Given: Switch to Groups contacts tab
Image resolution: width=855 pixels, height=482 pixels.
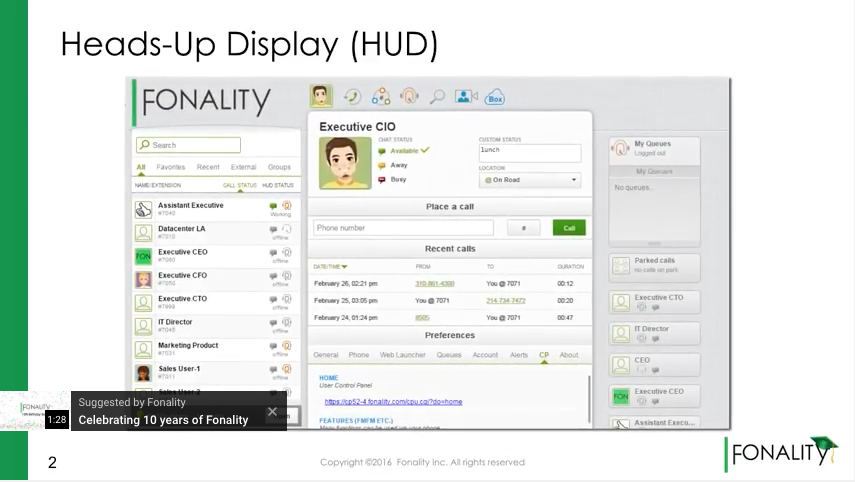Looking at the screenshot, I should click(x=279, y=167).
